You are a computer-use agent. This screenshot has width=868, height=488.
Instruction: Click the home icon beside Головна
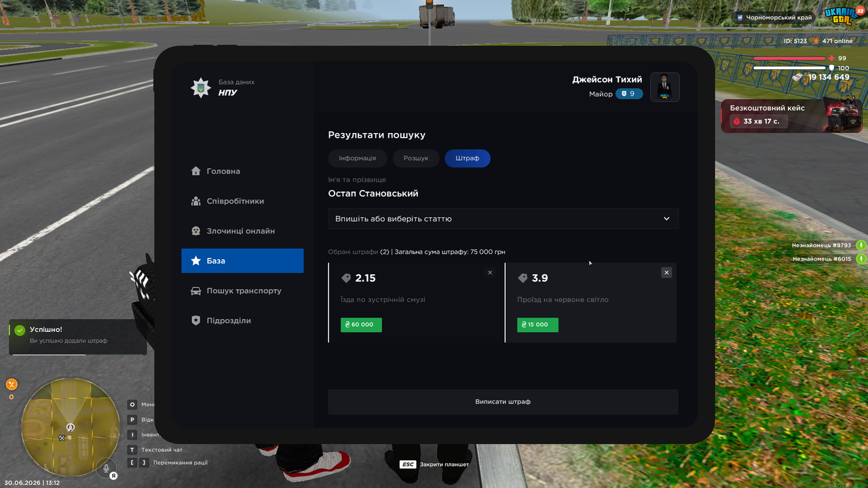coord(195,171)
